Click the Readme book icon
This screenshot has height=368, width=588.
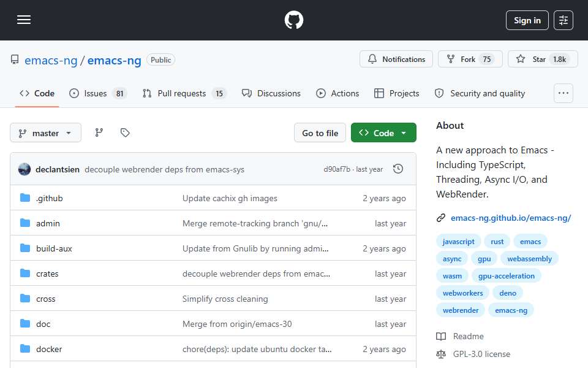coord(441,336)
